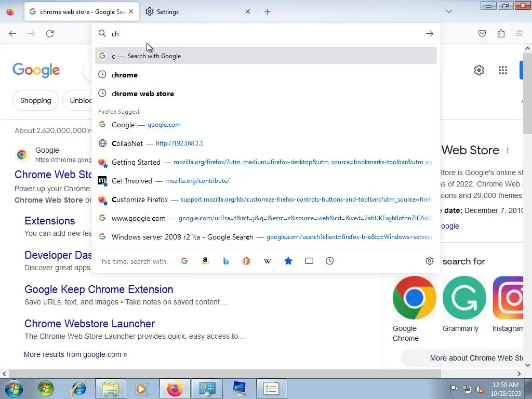Viewport: 532px width, 399px height.
Task: Click scroll right arrow on horizontal scrollbar
Action: tap(519, 374)
